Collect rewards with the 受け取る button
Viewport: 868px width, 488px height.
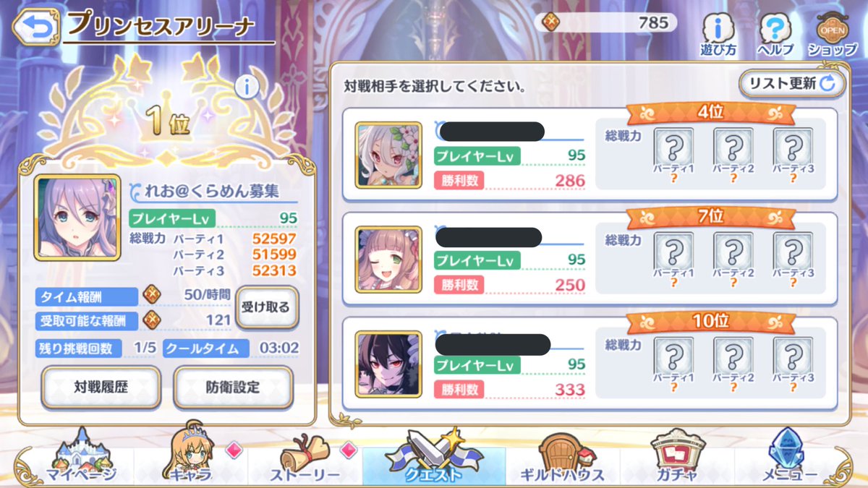[x=266, y=308]
